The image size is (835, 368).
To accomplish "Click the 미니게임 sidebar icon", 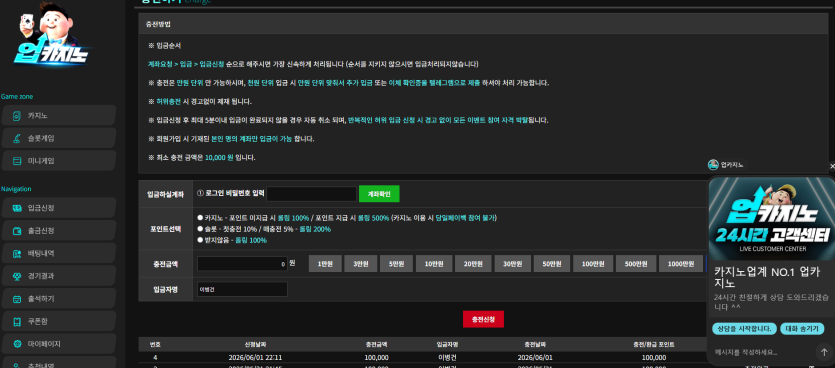I will click(17, 161).
